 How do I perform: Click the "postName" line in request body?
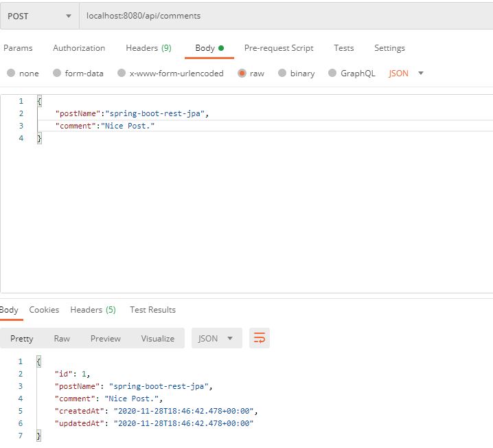pos(132,113)
